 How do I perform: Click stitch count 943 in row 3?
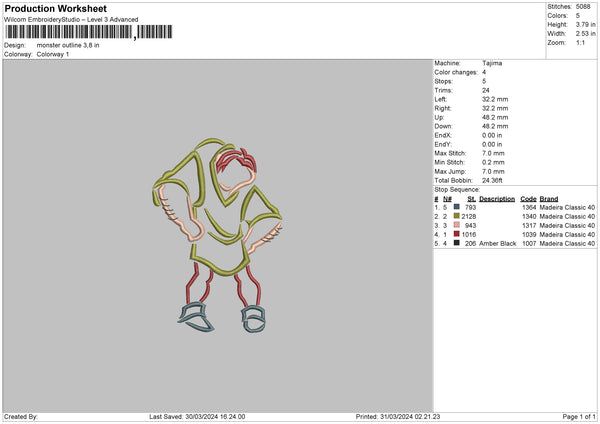(471, 226)
